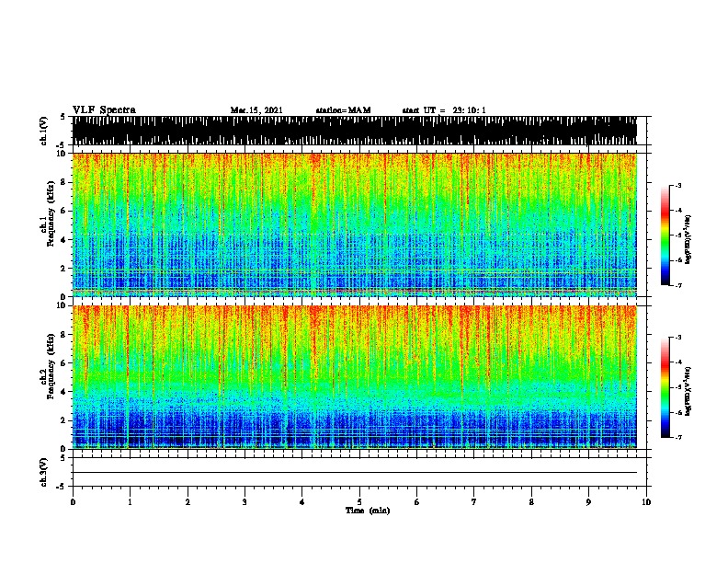This screenshot has height=563, width=728.
Task: Click the ch.2 frequency tick label "8"
Action: (x=64, y=335)
